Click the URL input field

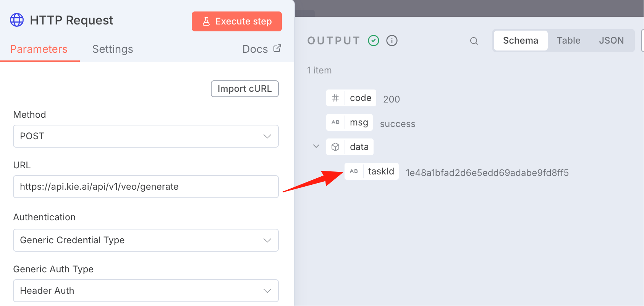(146, 187)
